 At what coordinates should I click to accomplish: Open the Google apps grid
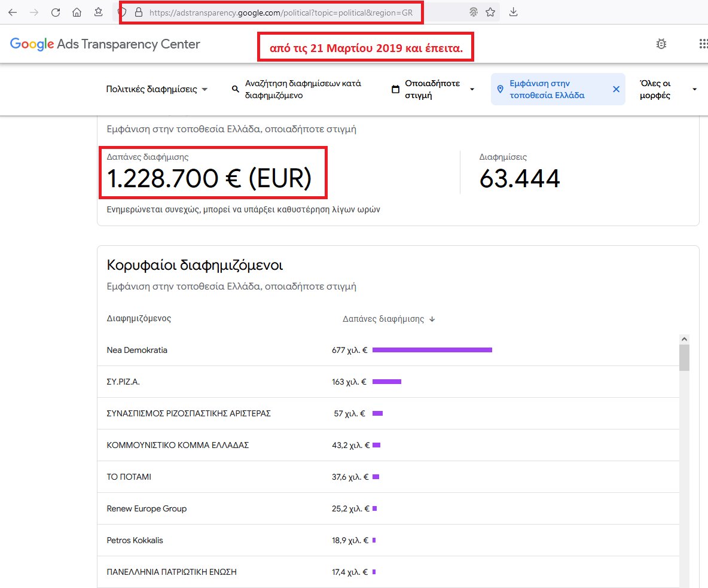pos(703,44)
